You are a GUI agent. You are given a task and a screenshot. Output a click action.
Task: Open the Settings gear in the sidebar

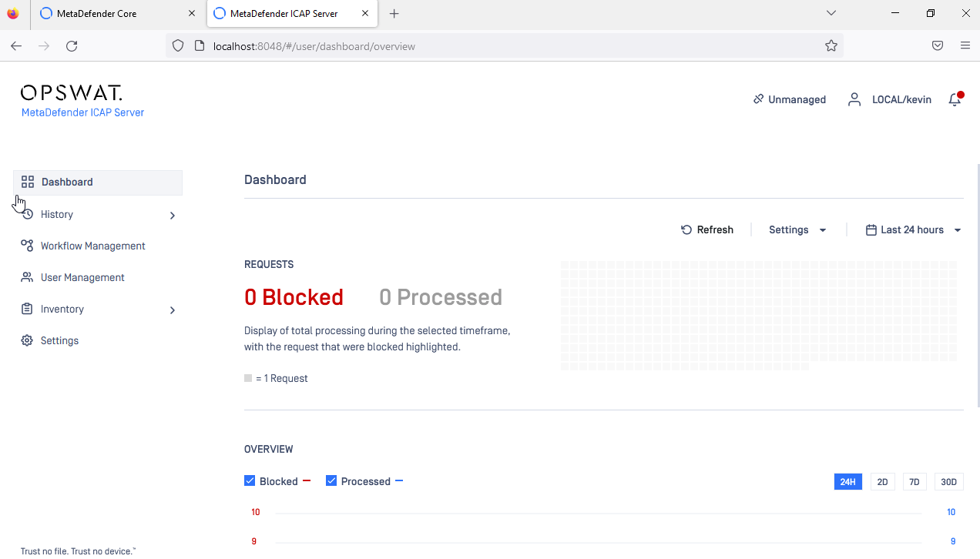click(x=28, y=340)
